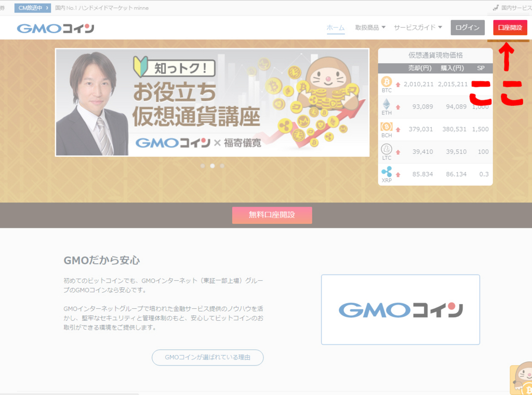
Task: Click LTC buy price 39,510
Action: point(456,152)
